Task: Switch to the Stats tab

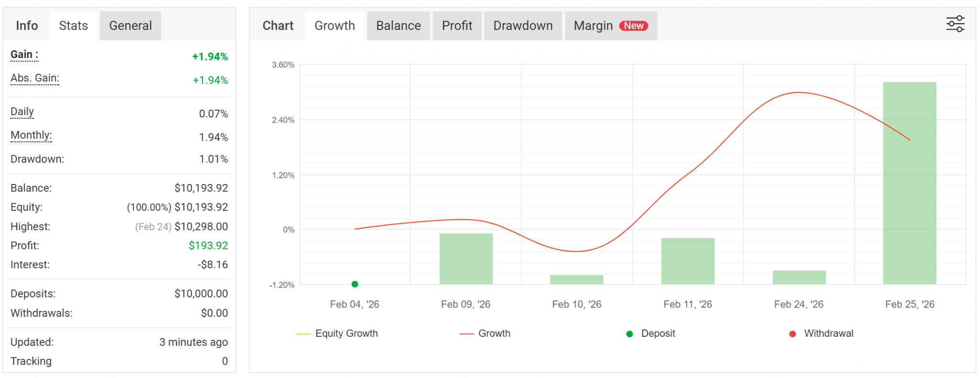Action: 73,26
